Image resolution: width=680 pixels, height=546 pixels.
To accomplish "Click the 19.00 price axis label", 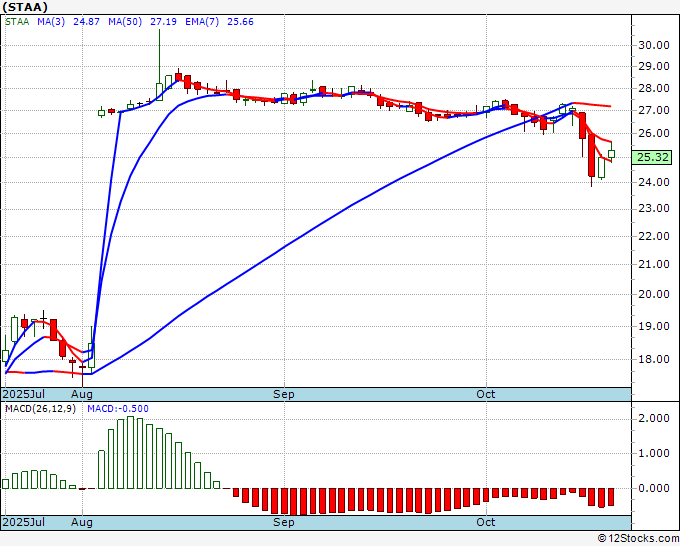I will click(654, 327).
